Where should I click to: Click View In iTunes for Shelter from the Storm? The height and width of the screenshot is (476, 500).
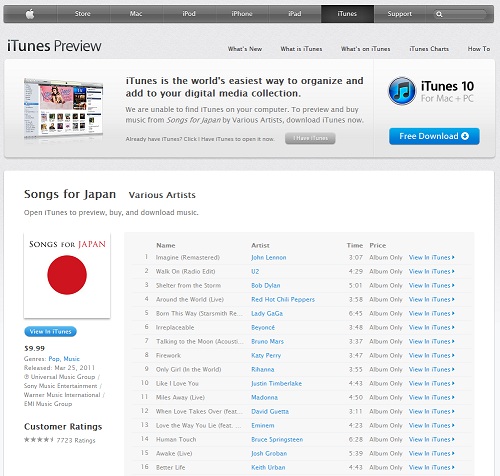click(x=432, y=286)
